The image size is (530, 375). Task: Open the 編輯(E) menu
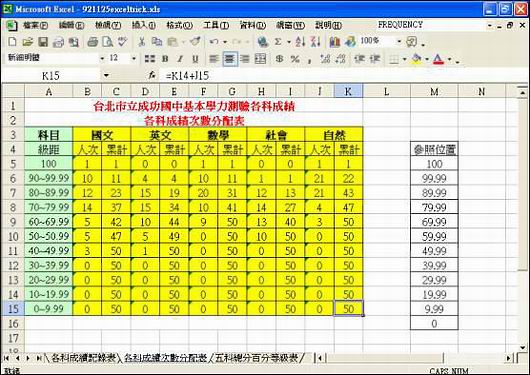point(71,25)
